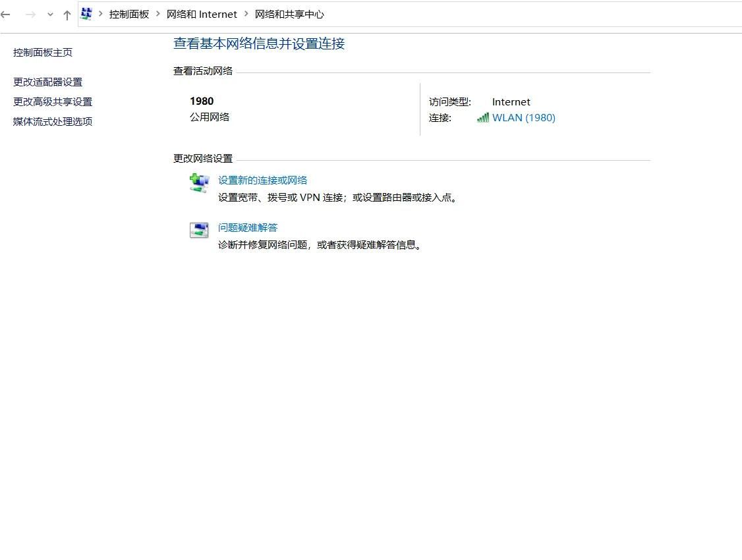Viewport: 742px width, 560px height.
Task: Click the set up new connection icon
Action: [198, 182]
